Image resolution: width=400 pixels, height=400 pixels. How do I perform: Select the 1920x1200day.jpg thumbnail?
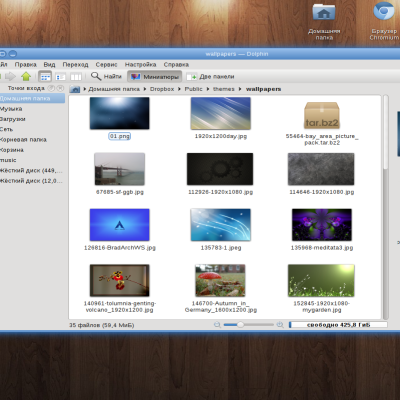click(x=221, y=113)
